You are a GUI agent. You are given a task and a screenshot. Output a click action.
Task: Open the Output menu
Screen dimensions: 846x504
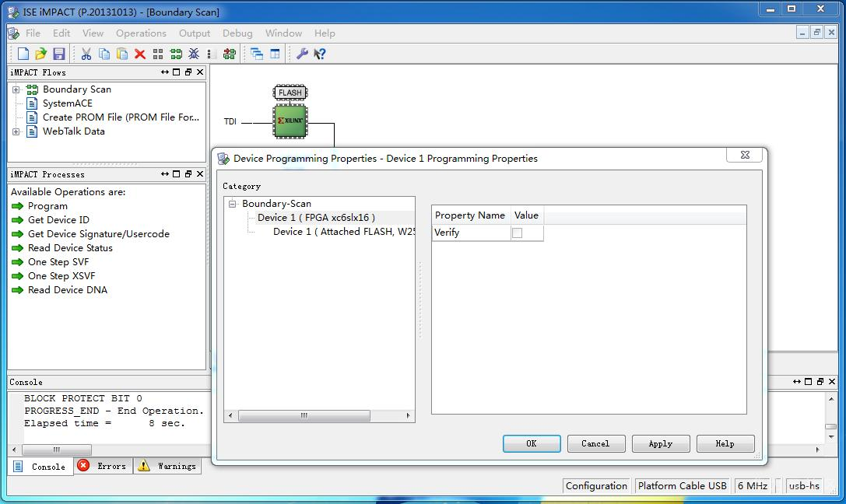click(x=195, y=33)
